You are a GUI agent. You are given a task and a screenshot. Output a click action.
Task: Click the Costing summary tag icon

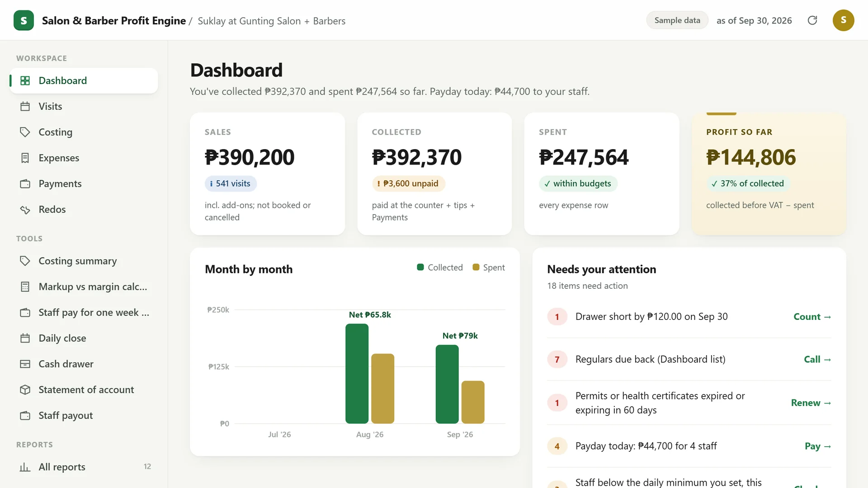pos(25,261)
